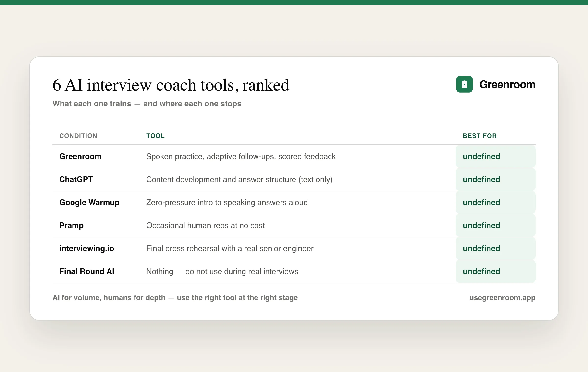Click the 'undefined' cell in ChatGPT row

pyautogui.click(x=495, y=179)
